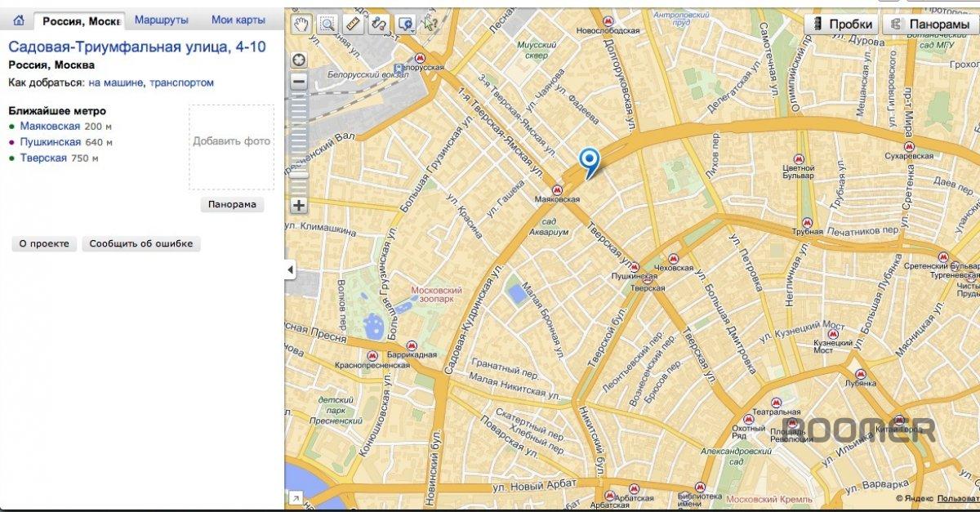Click the Цветной Бульвар metro icon
The width and height of the screenshot is (980, 512).
click(x=798, y=159)
